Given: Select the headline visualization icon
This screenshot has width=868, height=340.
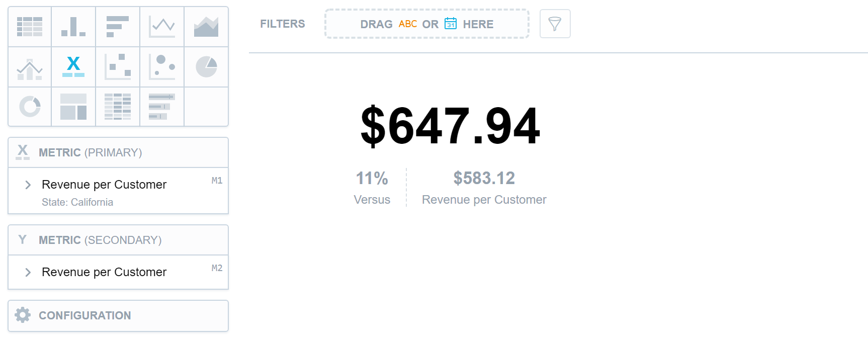Looking at the screenshot, I should tap(73, 67).
